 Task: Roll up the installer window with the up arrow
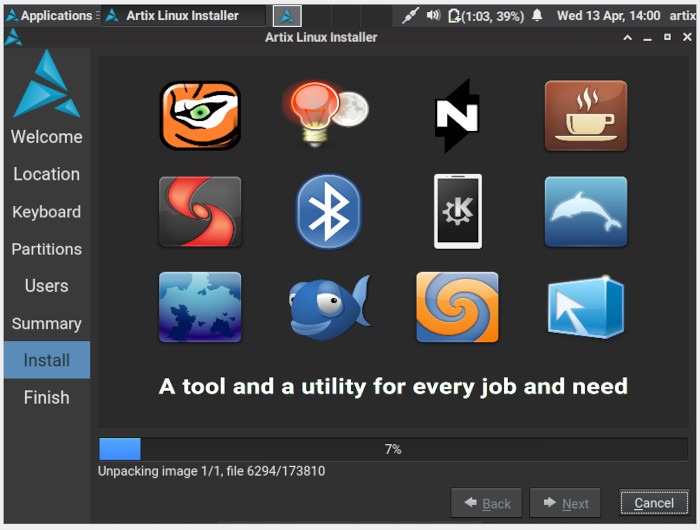628,38
